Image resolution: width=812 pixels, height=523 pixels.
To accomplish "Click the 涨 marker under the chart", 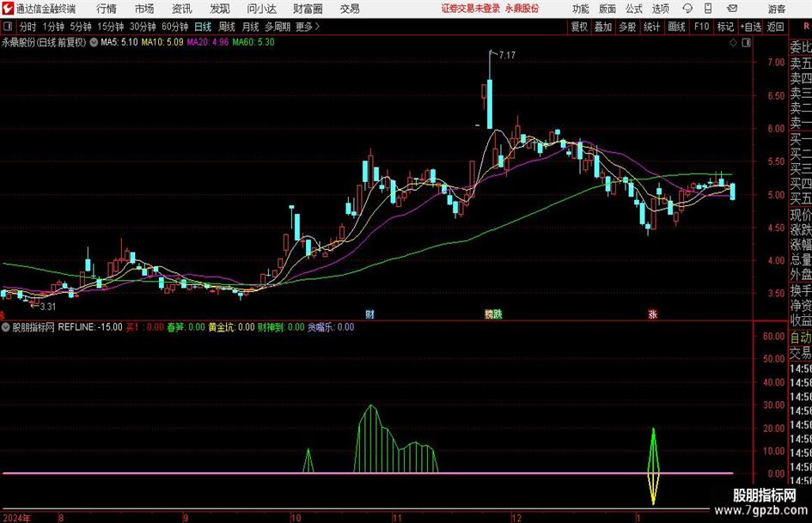I will click(652, 313).
